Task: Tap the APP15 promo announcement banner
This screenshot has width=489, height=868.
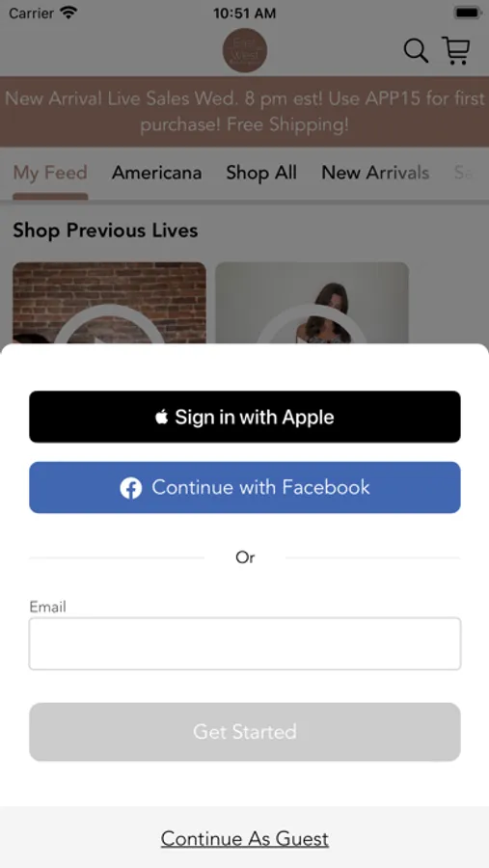Action: tap(244, 111)
